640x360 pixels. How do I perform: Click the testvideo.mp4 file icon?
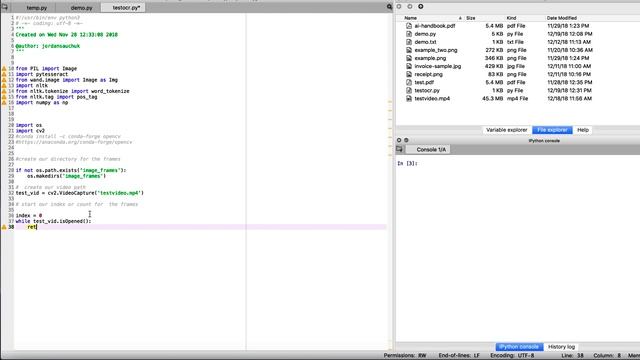(x=409, y=98)
